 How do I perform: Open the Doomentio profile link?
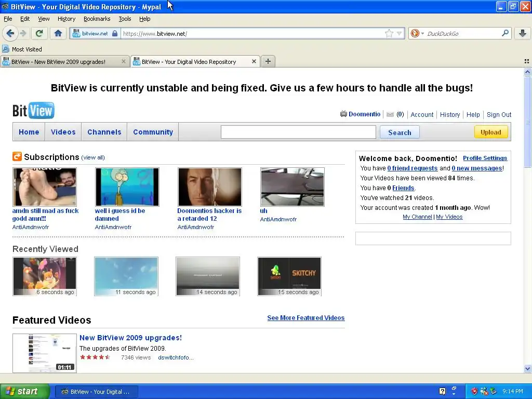click(x=364, y=114)
